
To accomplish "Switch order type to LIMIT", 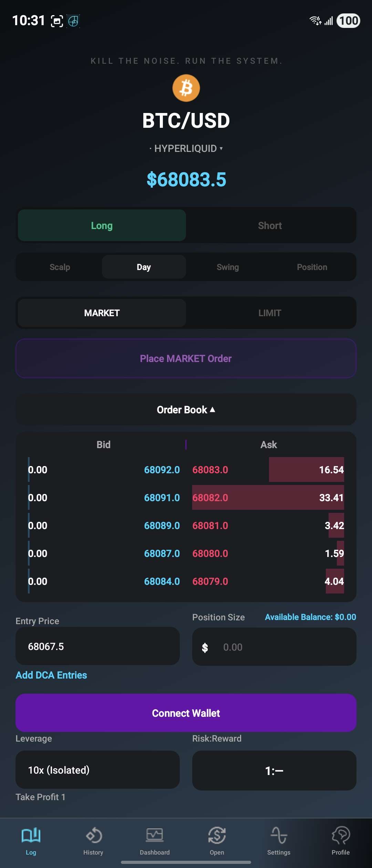I will coord(270,313).
